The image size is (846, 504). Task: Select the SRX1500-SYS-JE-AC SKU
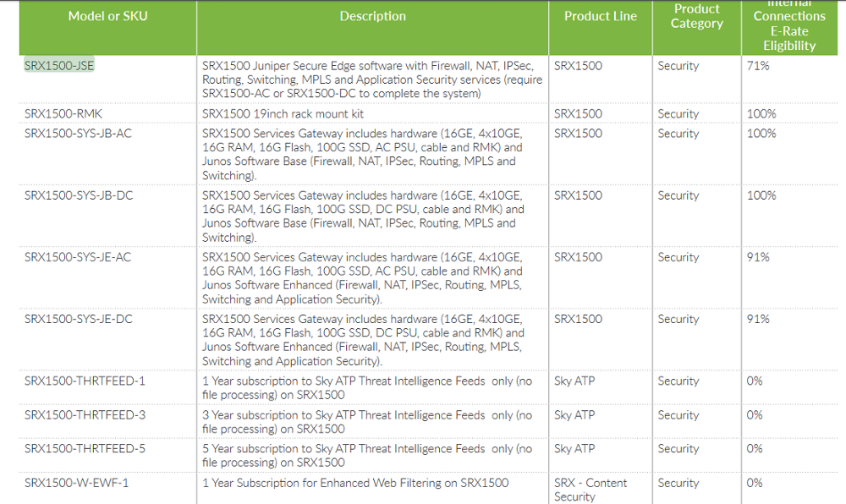point(78,257)
